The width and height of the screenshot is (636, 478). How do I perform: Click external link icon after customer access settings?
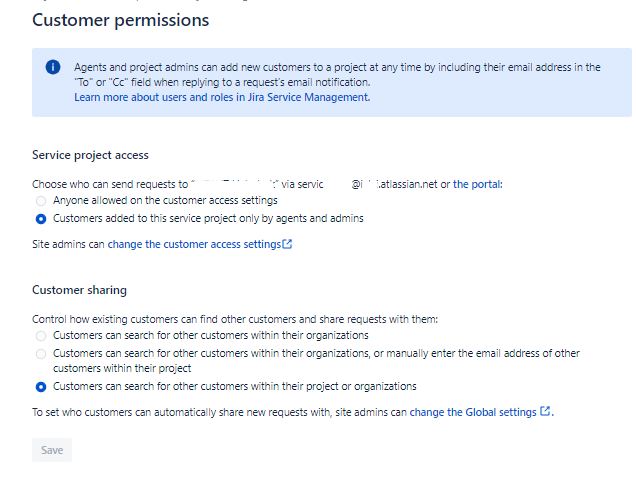(287, 244)
